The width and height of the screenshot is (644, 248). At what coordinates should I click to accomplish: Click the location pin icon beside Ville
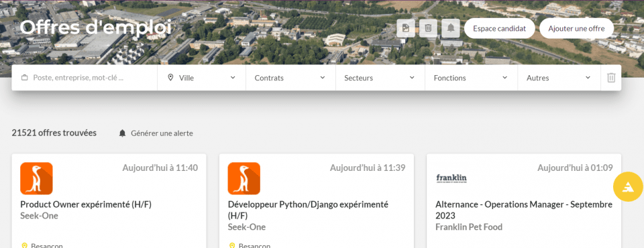pos(171,78)
